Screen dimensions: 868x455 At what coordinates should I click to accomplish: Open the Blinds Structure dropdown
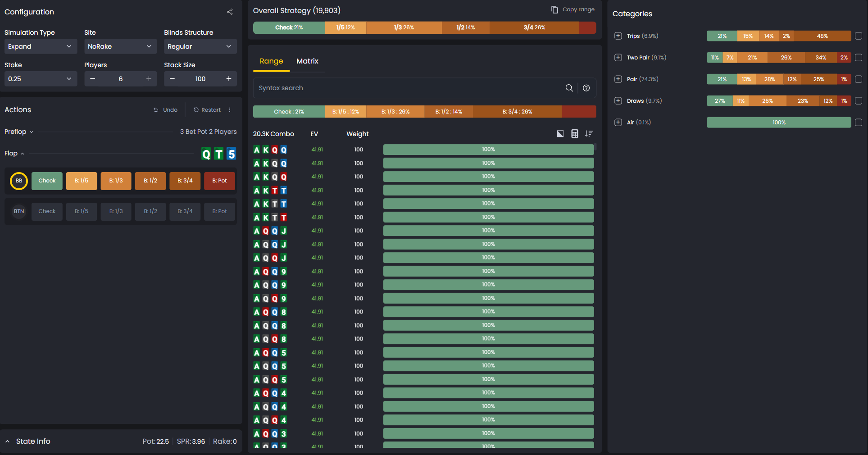pos(200,46)
